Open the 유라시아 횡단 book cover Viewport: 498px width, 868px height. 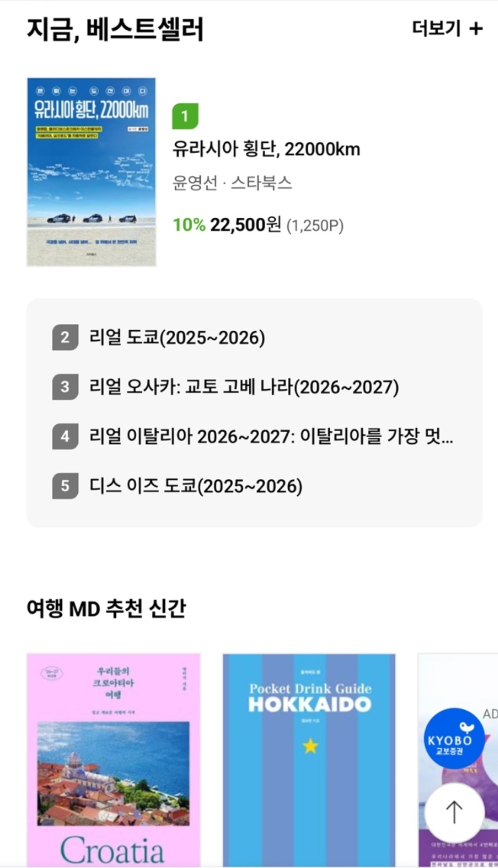coord(91,172)
